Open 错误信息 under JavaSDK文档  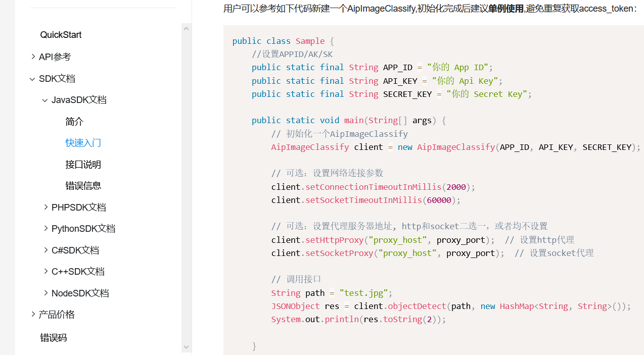coord(83,186)
